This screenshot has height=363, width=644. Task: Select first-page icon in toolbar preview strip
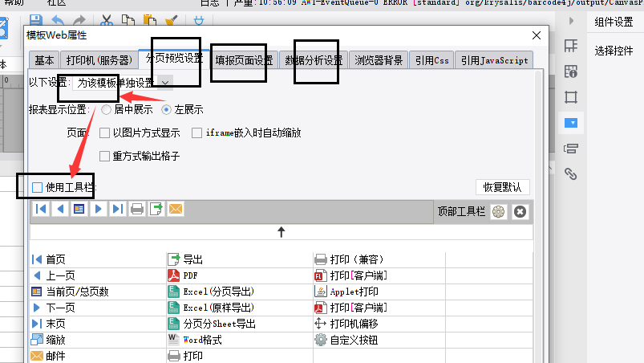(x=41, y=210)
